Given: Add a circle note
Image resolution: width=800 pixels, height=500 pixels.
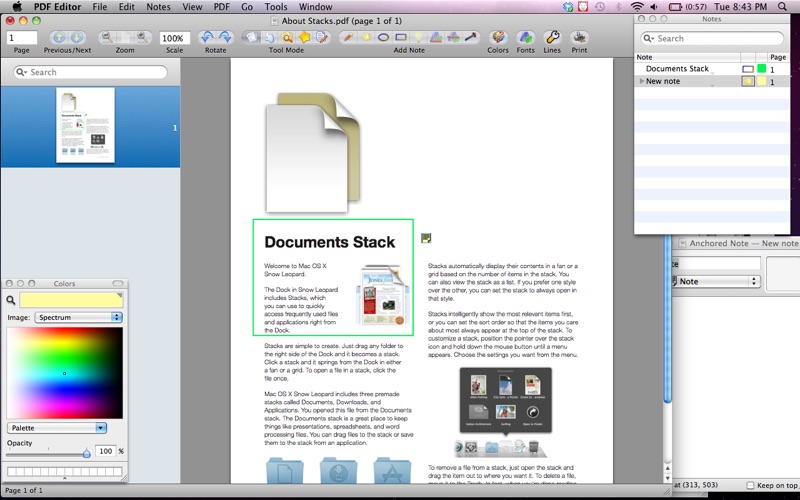Looking at the screenshot, I should point(384,37).
